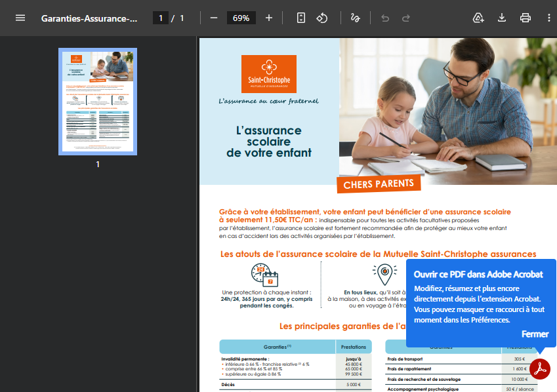
Task: Click the 24h/7 clock calendar icon
Action: (264, 275)
